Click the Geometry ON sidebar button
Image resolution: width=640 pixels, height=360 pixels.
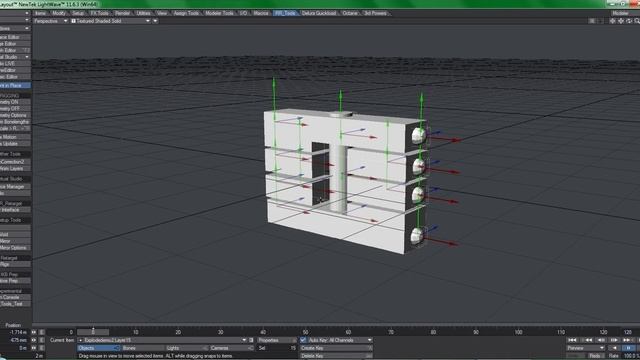(x=15, y=102)
